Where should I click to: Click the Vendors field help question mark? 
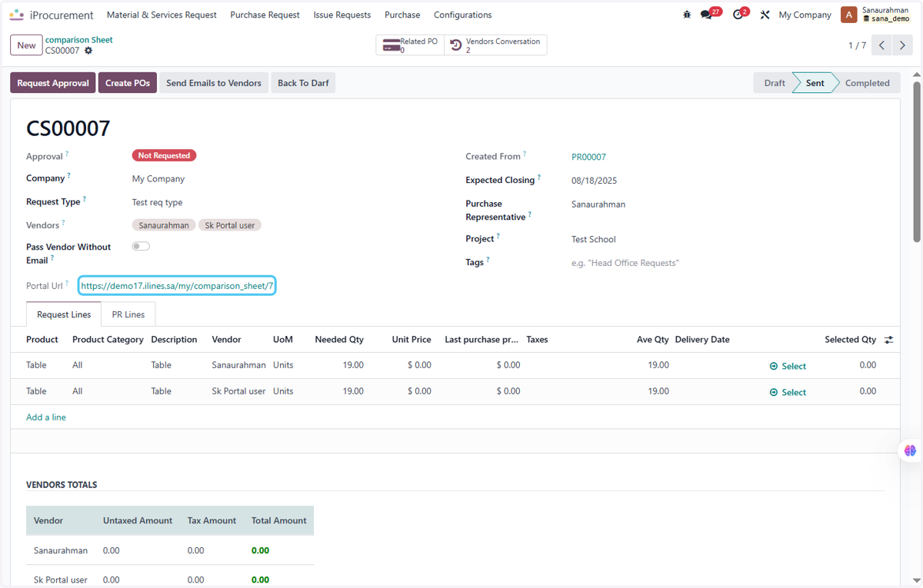[63, 223]
